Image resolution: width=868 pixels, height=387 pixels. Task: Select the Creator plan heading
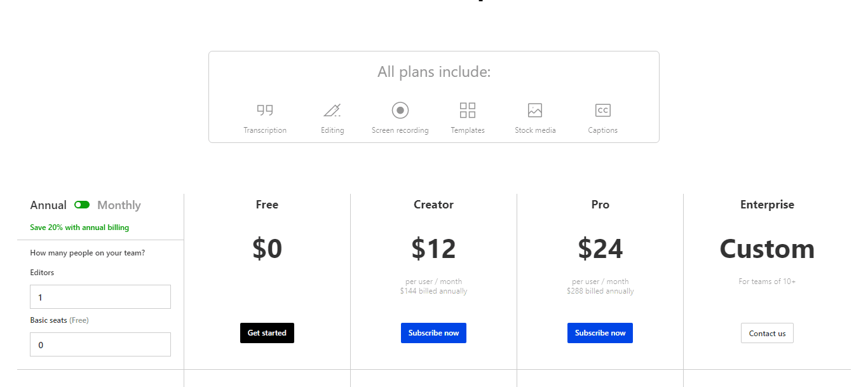pyautogui.click(x=433, y=205)
